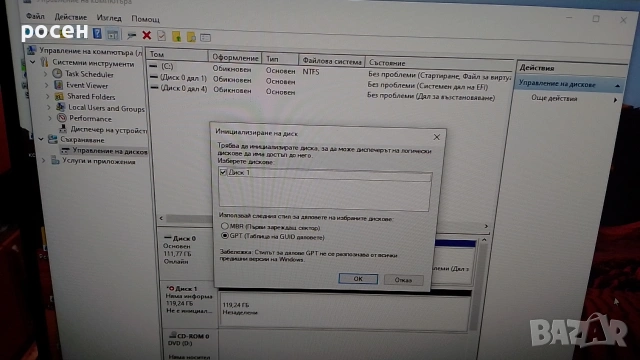This screenshot has width=640, height=360.
Task: Click the Отказ cancel button
Action: (x=403, y=280)
